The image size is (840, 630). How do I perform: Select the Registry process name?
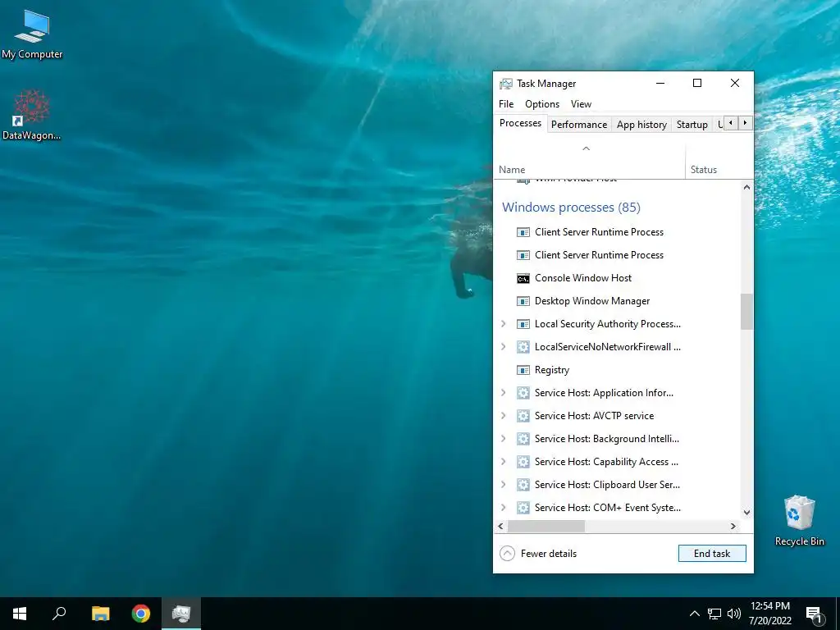tap(552, 370)
